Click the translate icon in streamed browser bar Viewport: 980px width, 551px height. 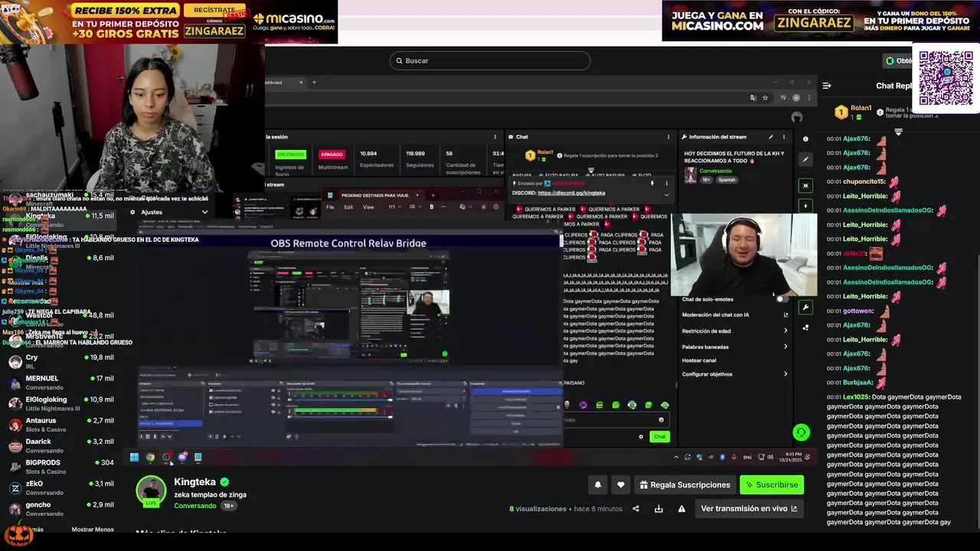[753, 98]
